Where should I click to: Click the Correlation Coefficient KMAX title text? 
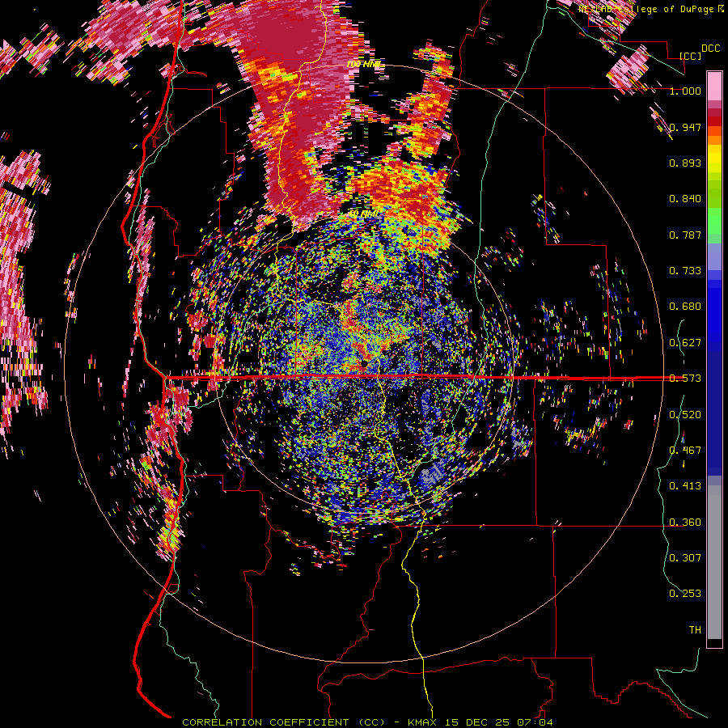click(367, 722)
